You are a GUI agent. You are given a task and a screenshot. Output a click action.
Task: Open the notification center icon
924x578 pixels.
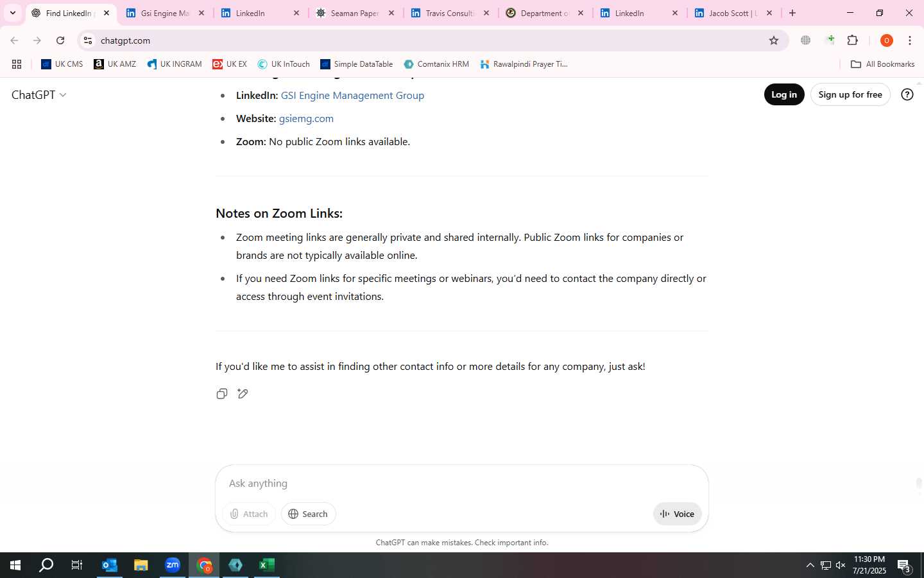pos(905,566)
